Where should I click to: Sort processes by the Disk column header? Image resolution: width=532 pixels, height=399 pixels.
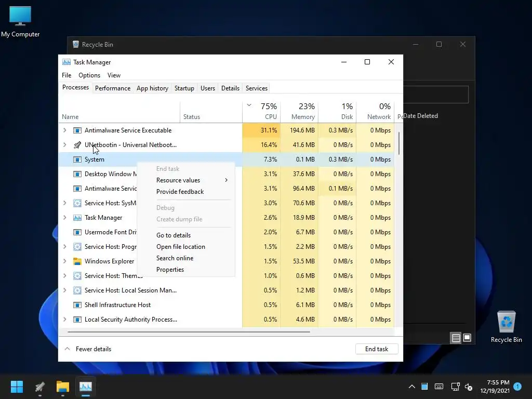tap(337, 112)
